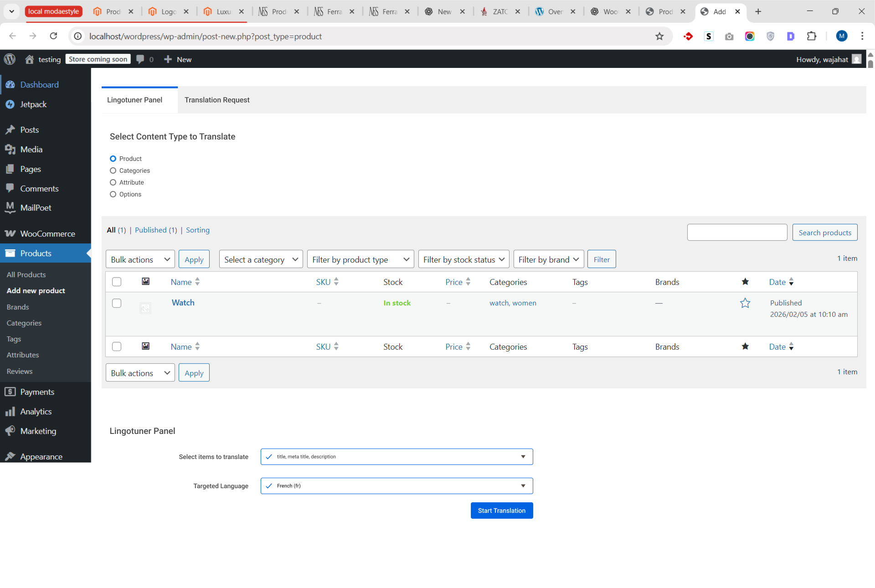Open the top Bulk actions dropdown
The width and height of the screenshot is (875, 588).
(x=140, y=259)
